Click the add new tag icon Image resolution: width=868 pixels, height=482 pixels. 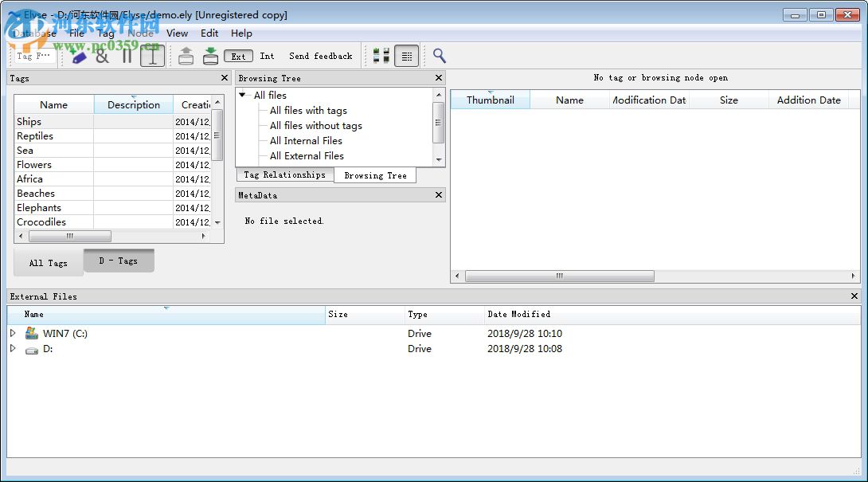tap(78, 56)
